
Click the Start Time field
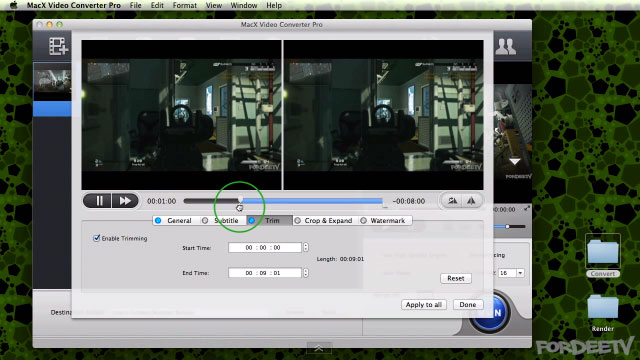pos(264,247)
